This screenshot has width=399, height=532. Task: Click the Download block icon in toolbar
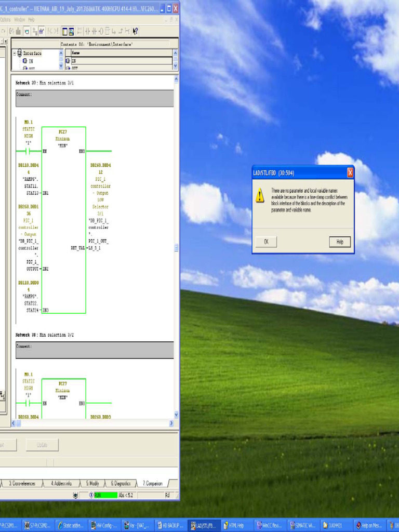[18, 31]
